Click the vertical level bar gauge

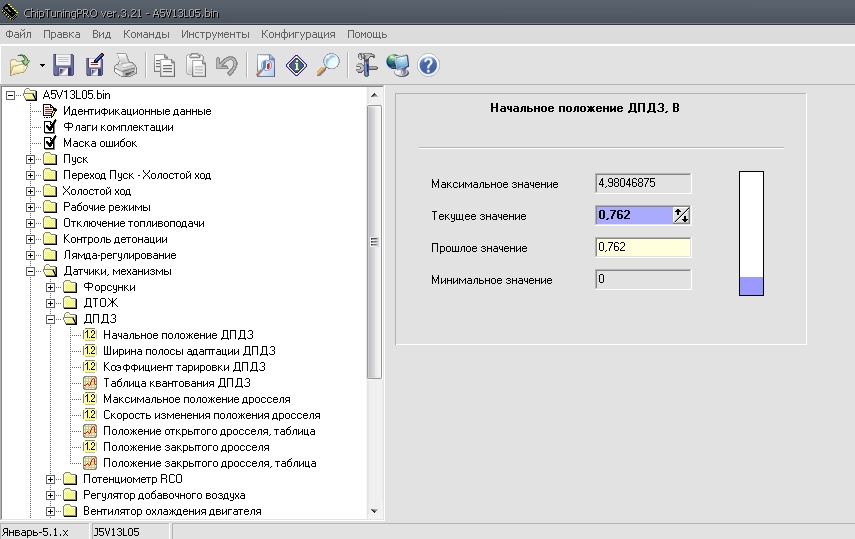pyautogui.click(x=751, y=233)
